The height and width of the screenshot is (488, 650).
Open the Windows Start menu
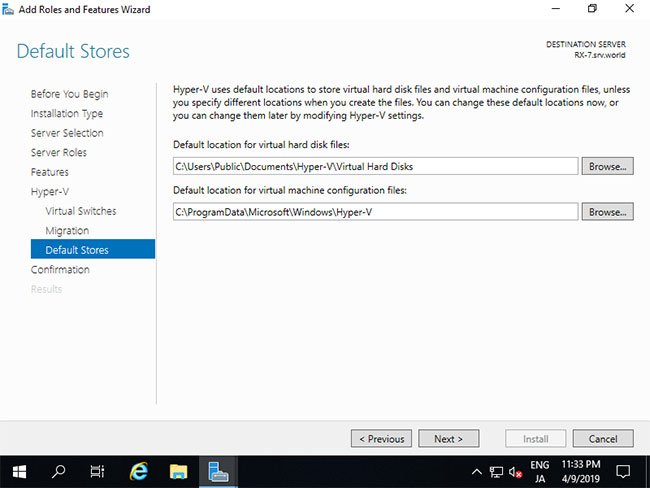pos(19,471)
